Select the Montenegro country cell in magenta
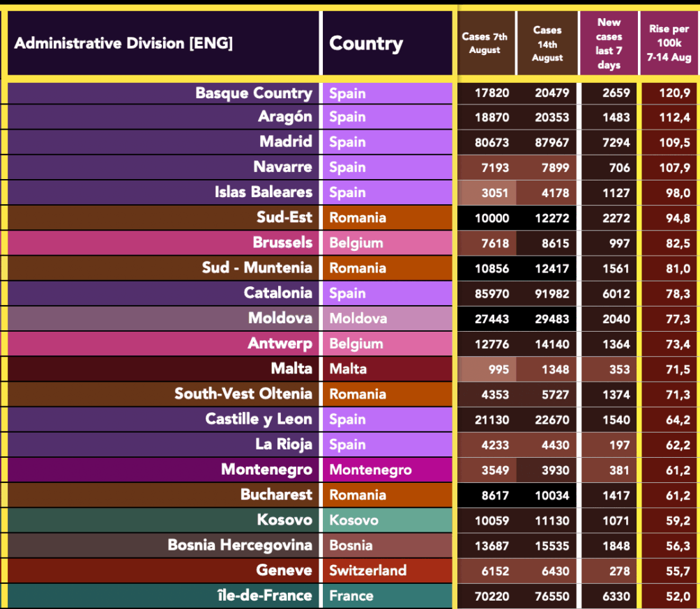 [x=370, y=470]
